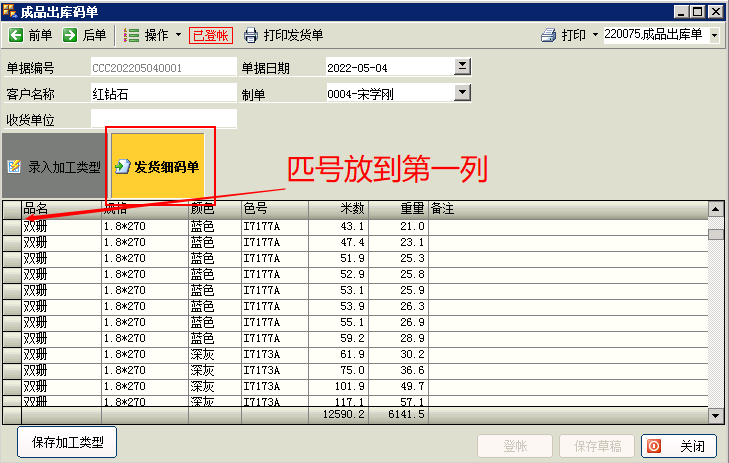This screenshot has height=463, width=729.
Task: Click the 单据编号 field CCC202205040001
Action: (x=164, y=67)
